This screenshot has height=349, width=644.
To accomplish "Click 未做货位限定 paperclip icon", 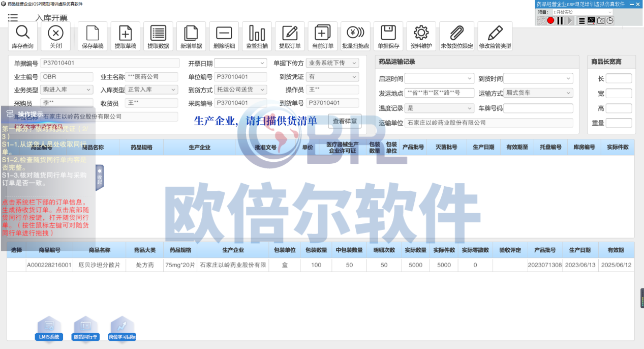I will 456,36.
